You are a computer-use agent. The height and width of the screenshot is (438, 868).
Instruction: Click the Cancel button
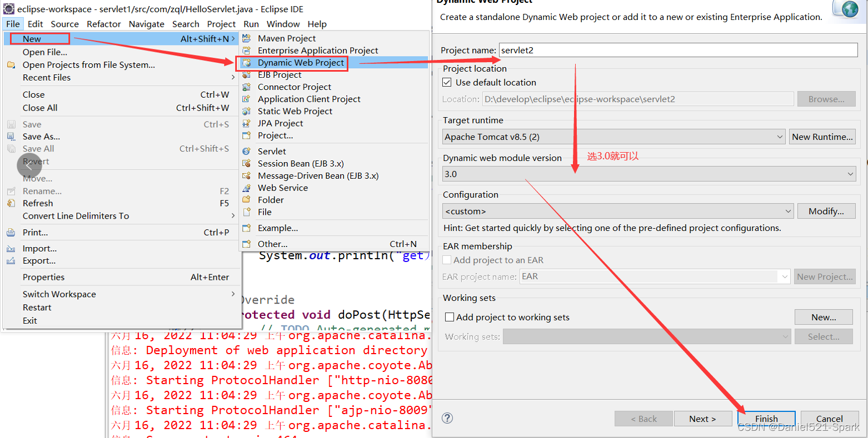829,419
